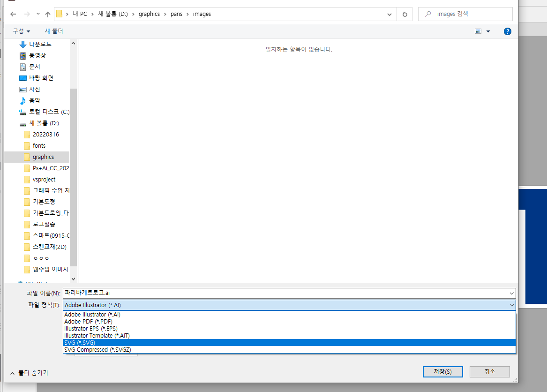Viewport: 547px width, 392px height.
Task: Choose Adobe Illustrator (*.AI) format option
Action: click(x=289, y=315)
